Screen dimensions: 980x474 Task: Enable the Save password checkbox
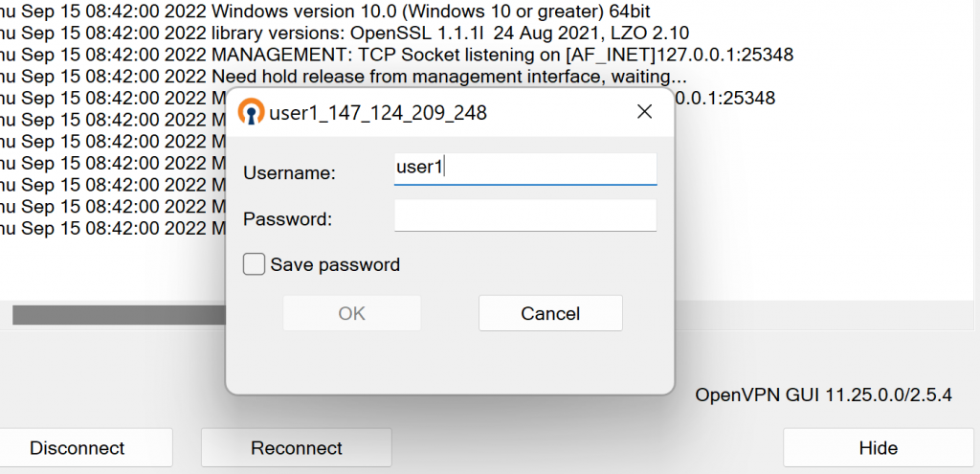(x=254, y=264)
